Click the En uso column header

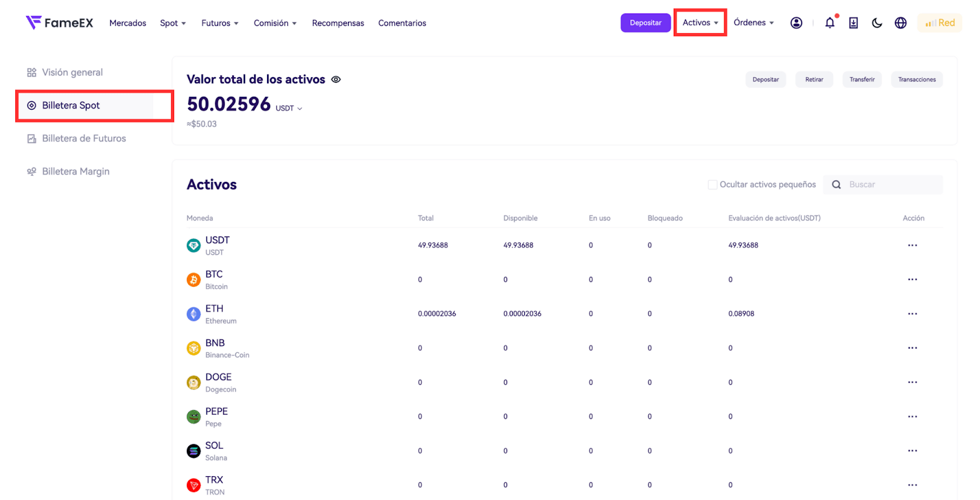click(599, 218)
